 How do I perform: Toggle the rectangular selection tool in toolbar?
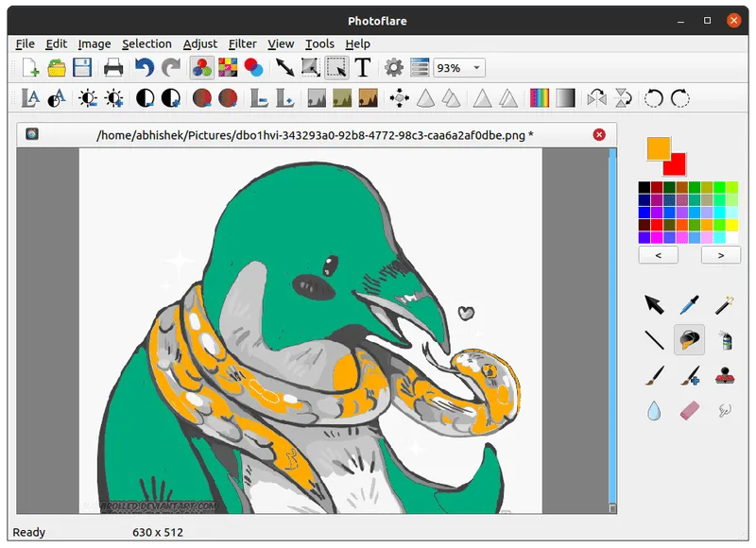tap(336, 68)
